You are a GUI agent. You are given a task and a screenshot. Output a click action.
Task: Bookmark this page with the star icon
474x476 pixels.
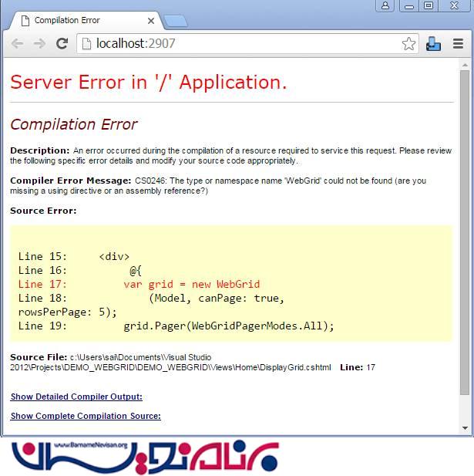point(408,44)
